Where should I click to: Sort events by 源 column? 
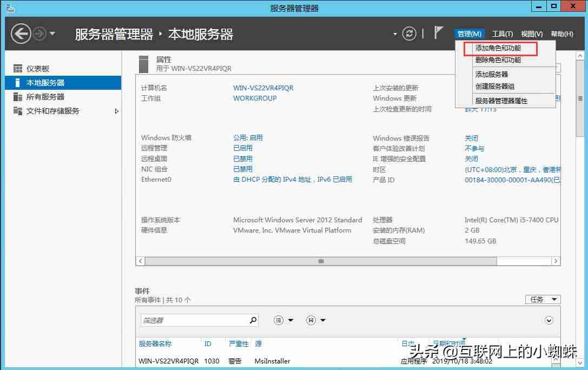[x=259, y=343]
